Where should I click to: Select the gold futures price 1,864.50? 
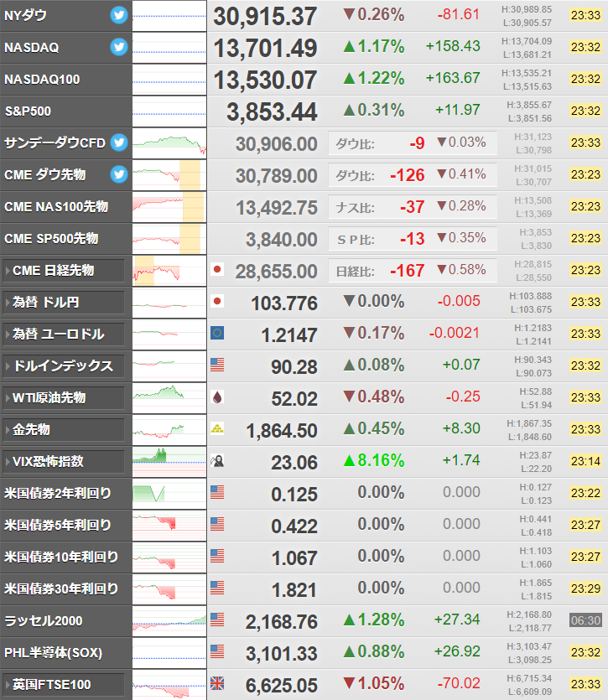(x=282, y=431)
